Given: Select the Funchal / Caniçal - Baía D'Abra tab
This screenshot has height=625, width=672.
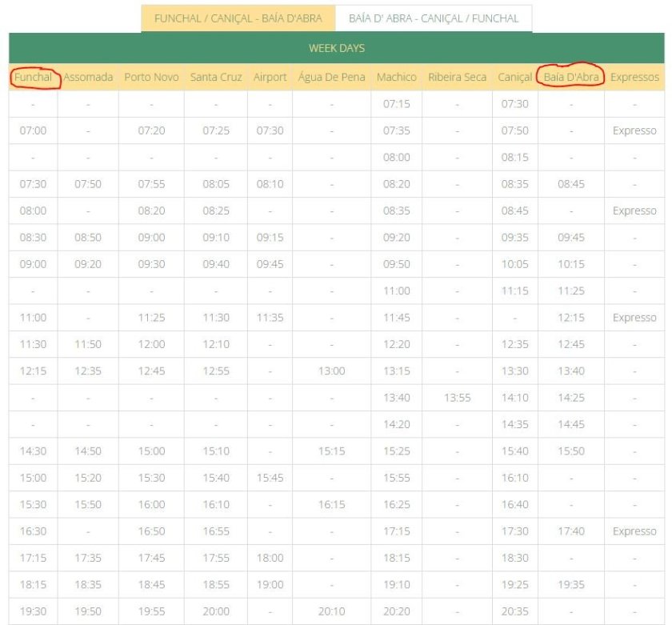Looking at the screenshot, I should [x=238, y=18].
